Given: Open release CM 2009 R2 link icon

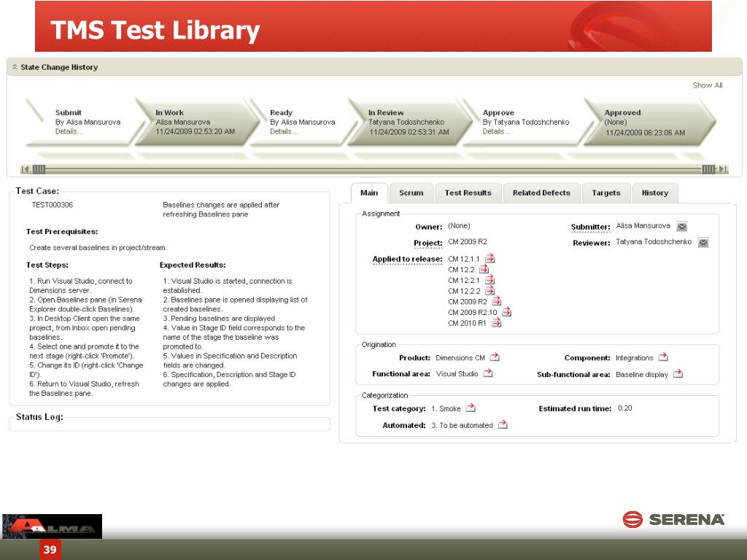Looking at the screenshot, I should pos(496,301).
